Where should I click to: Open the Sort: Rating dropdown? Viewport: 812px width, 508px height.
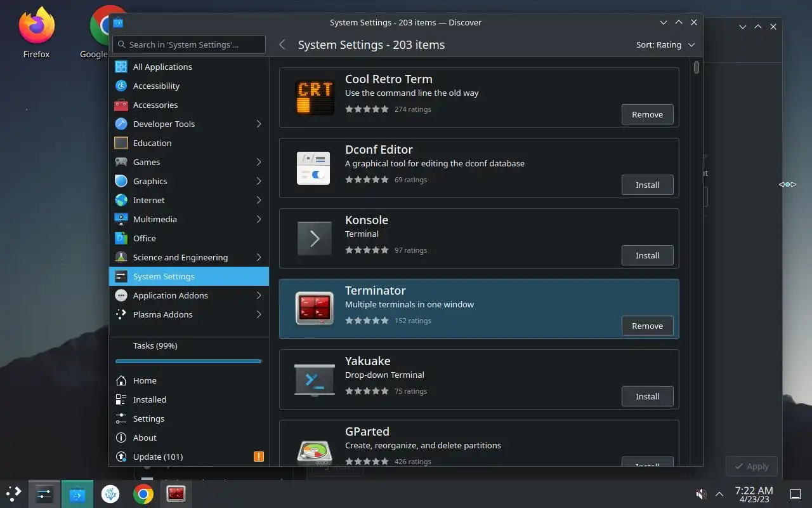pos(665,45)
